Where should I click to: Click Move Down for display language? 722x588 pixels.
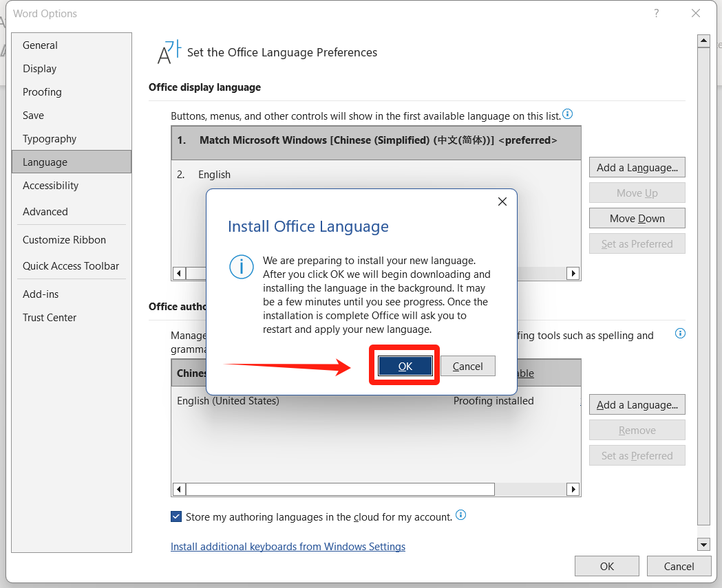pos(637,219)
